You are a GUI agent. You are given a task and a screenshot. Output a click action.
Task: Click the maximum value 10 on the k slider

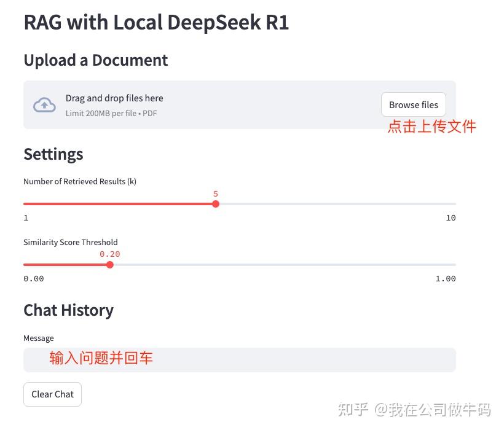[x=451, y=217]
